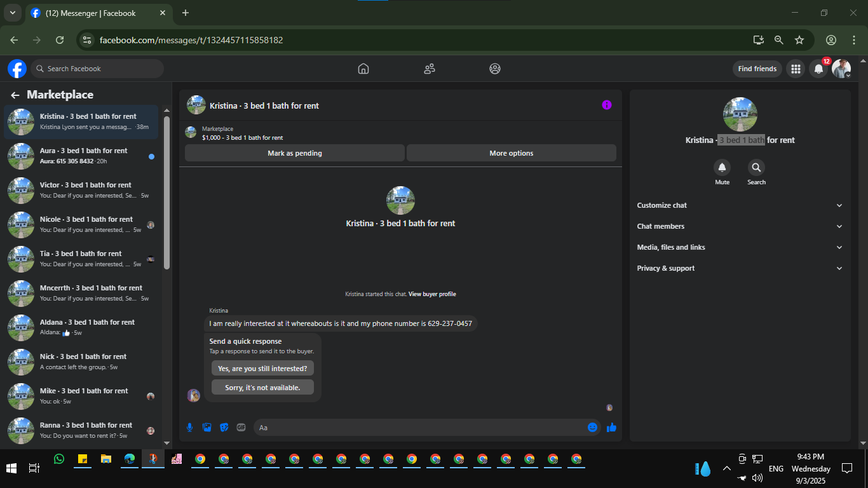868x488 pixels.
Task: Open the Nick conversation in the list
Action: 81,362
